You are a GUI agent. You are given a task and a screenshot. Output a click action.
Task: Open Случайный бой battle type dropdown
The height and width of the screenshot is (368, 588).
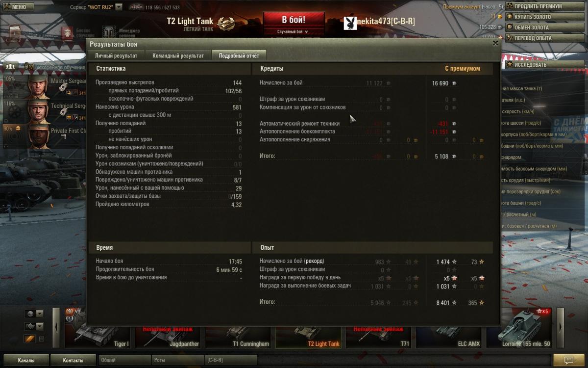click(293, 32)
